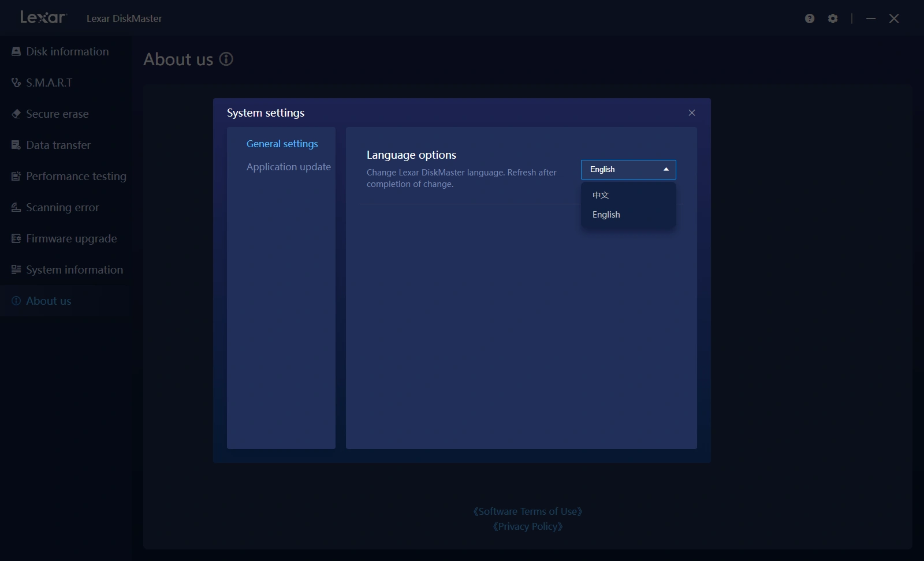Close the Lexar DiskMaster window
The image size is (924, 561).
coord(894,18)
